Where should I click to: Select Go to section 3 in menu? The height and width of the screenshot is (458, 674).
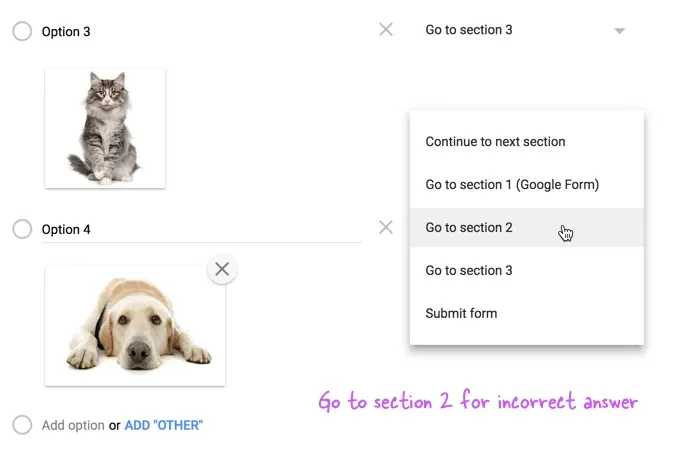tap(469, 271)
